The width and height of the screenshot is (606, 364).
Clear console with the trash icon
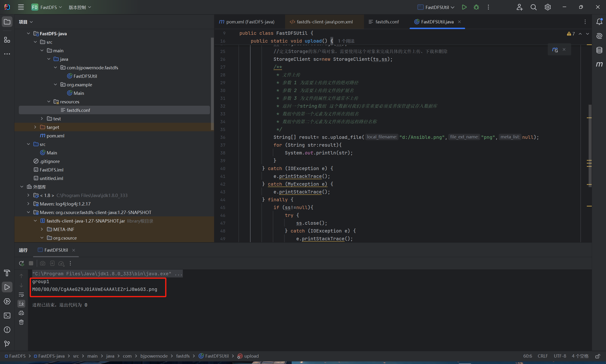(x=21, y=322)
